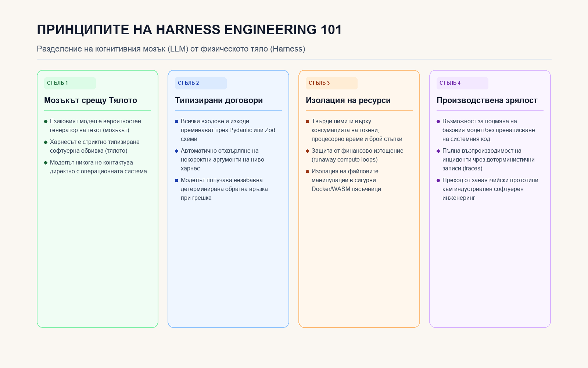The width and height of the screenshot is (588, 368).
Task: Click green bullet dot beside Езиковият модел
Action: [x=46, y=121]
